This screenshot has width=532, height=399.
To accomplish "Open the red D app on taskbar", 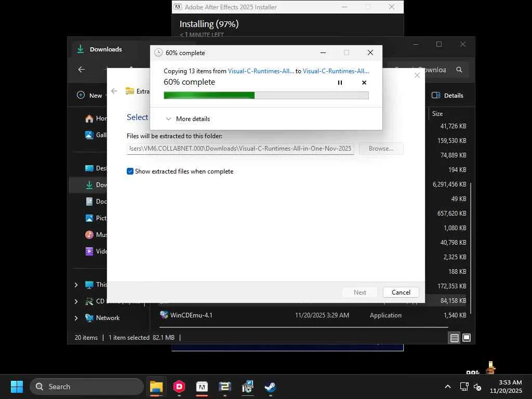I will (x=179, y=387).
